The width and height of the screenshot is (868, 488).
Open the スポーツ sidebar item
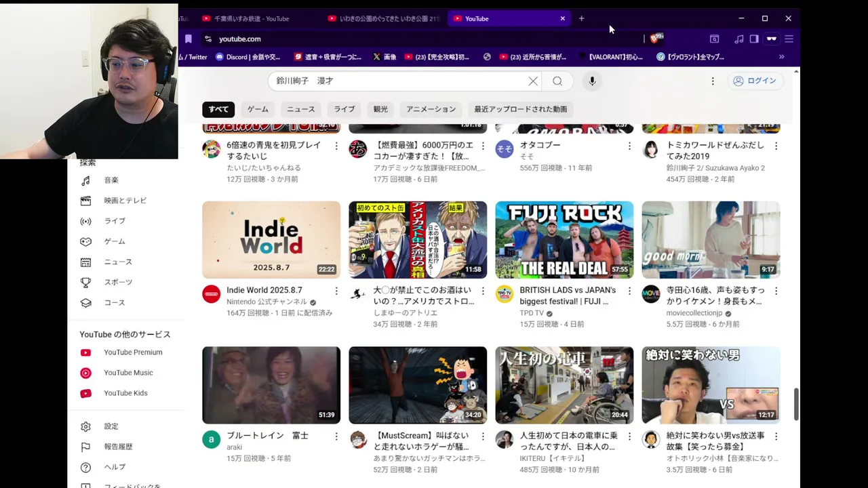(117, 282)
